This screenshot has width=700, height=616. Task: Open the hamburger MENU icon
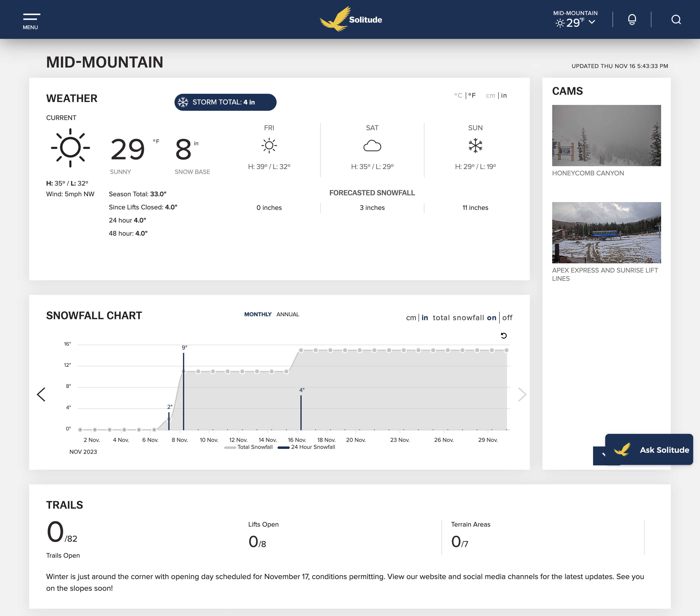(x=31, y=17)
